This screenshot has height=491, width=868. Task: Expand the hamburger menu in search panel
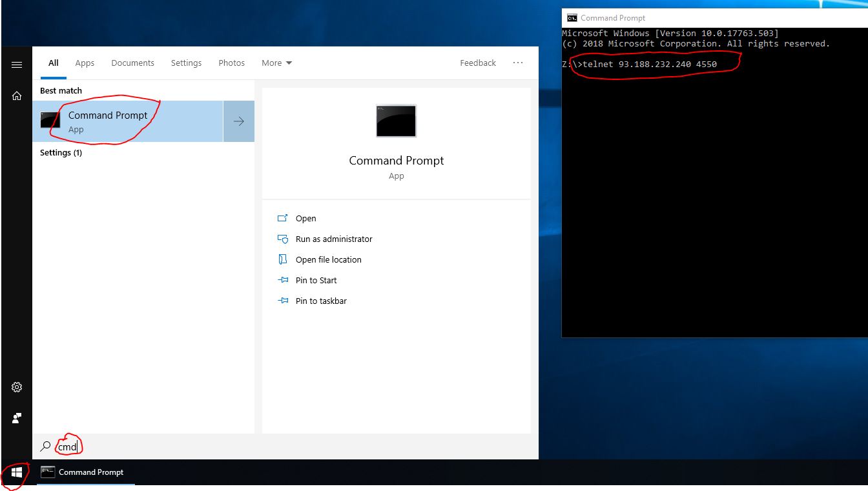coord(17,65)
